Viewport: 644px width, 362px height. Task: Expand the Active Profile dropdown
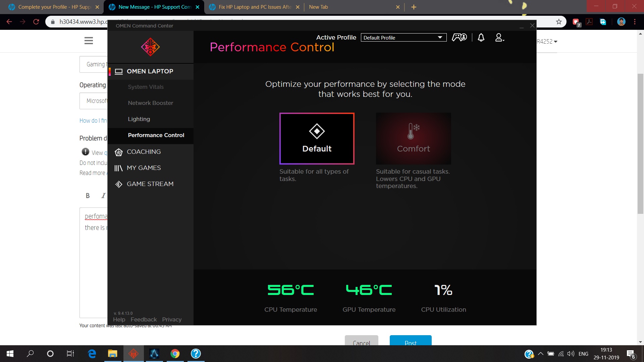coord(404,38)
